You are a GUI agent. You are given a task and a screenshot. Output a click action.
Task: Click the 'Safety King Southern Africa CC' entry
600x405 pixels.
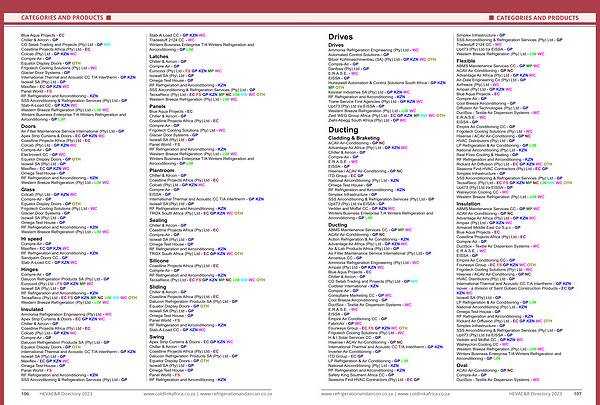(x=361, y=375)
